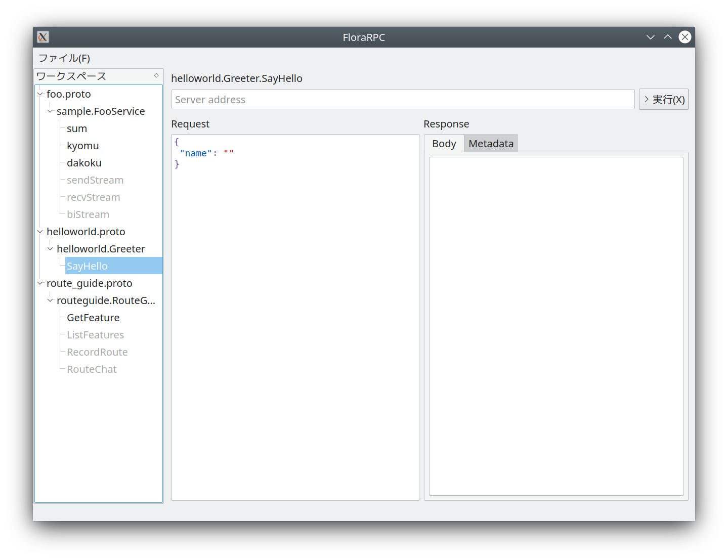728x560 pixels.
Task: Click the workspace header sort indicator
Action: pos(156,76)
